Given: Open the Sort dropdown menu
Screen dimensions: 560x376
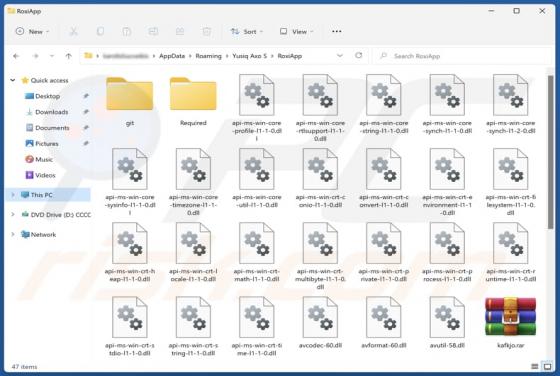Looking at the screenshot, I should pyautogui.click(x=247, y=31).
